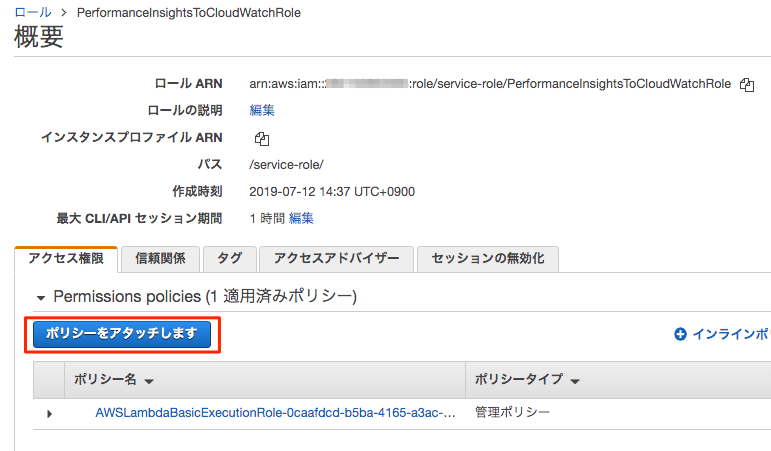Collapse the Permissions policies section
Screen dimensions: 771x451
coord(41,298)
